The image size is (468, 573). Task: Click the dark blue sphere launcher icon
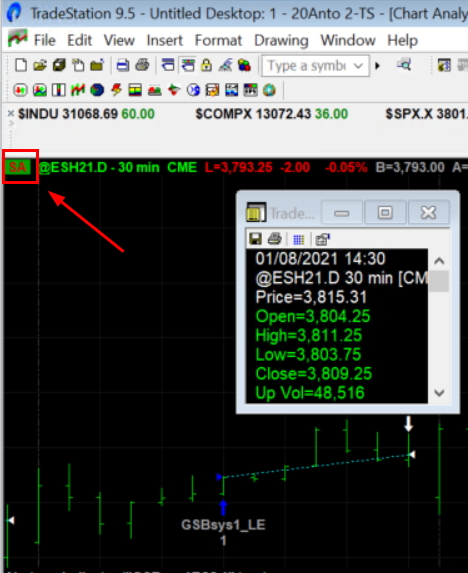[x=97, y=90]
